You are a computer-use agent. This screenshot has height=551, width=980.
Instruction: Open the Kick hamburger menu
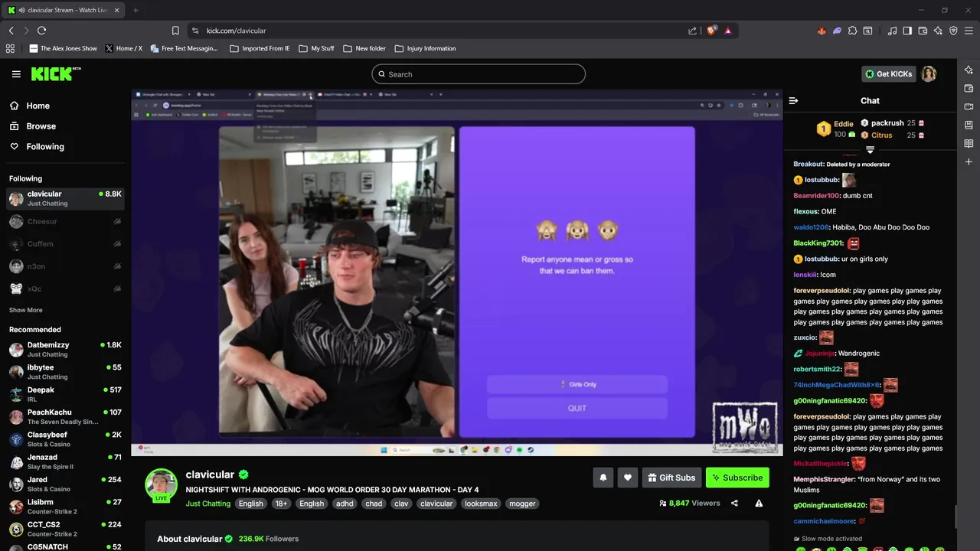pos(16,74)
